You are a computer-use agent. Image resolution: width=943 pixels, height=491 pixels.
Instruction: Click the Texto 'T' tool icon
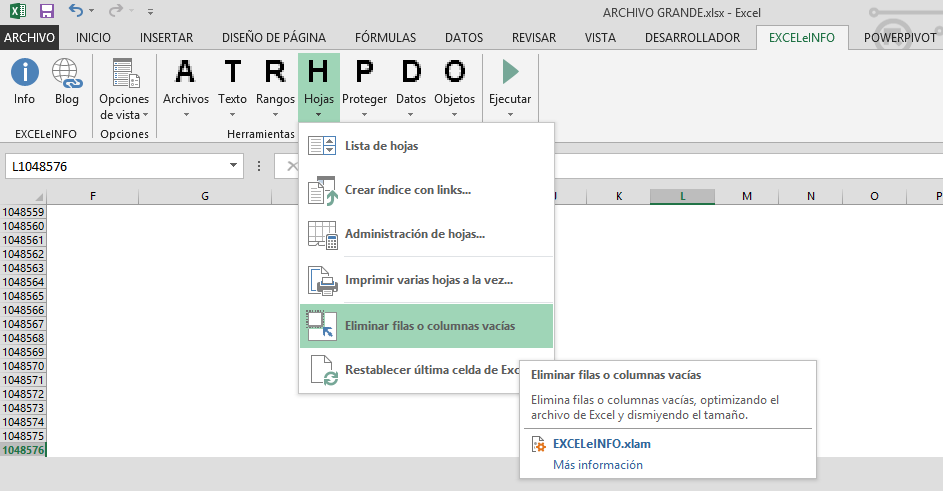coord(232,72)
